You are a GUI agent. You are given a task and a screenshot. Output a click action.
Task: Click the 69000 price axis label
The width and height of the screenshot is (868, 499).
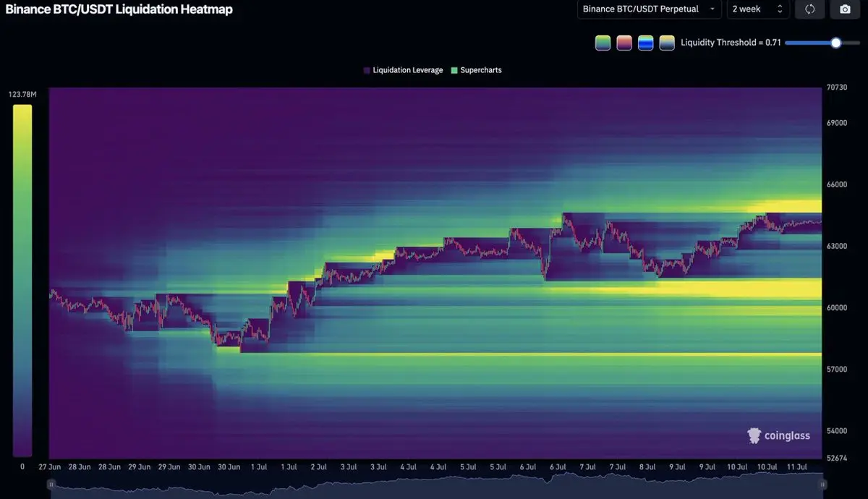pyautogui.click(x=837, y=123)
